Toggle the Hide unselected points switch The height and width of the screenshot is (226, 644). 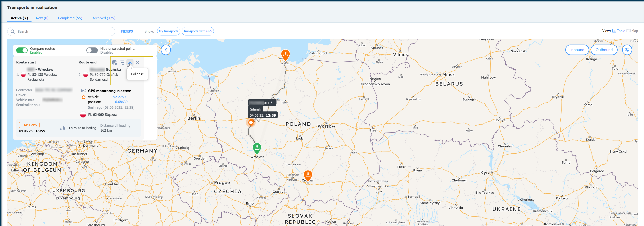[92, 50]
